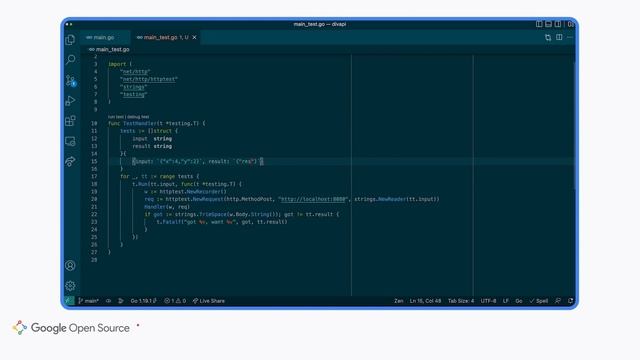The height and width of the screenshot is (360, 640).
Task: Click the main* git branch indicator
Action: point(89,301)
